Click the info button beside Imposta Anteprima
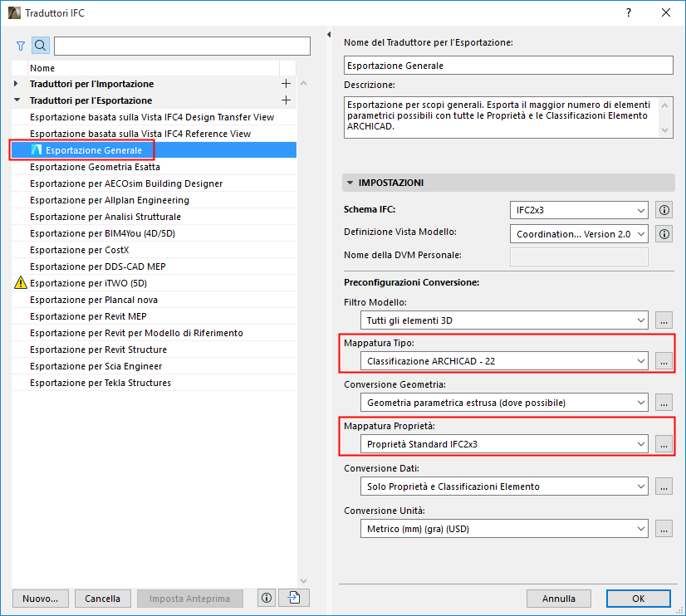 pyautogui.click(x=267, y=598)
